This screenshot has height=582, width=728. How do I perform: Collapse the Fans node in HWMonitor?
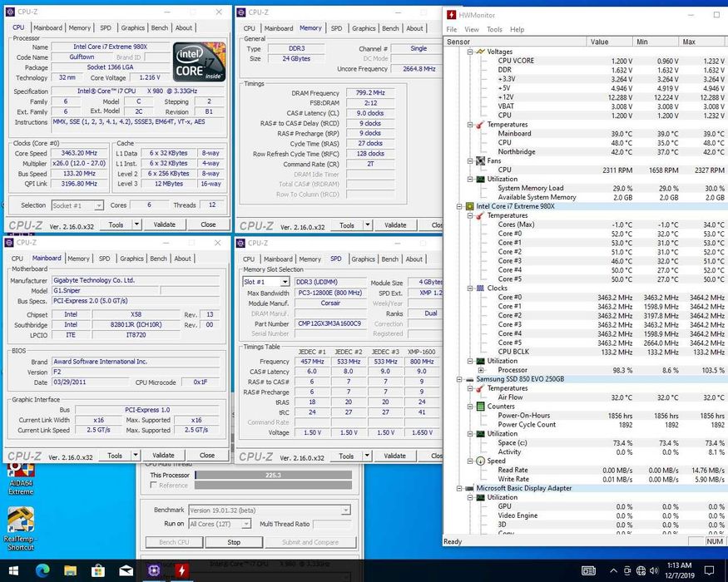(470, 161)
